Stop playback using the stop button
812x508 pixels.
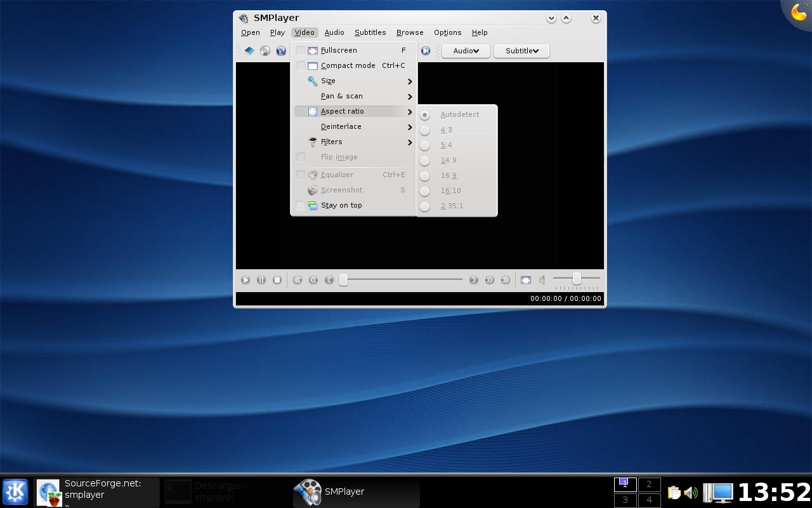[x=277, y=280]
